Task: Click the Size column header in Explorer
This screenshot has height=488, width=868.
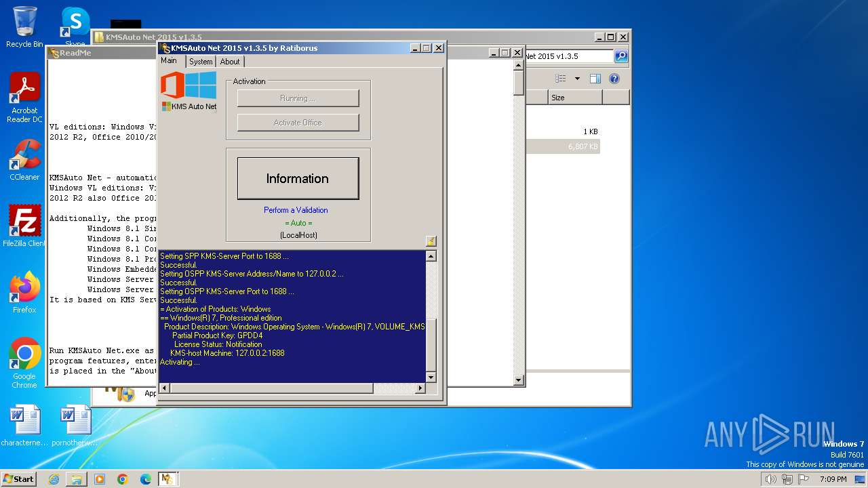Action: [575, 98]
